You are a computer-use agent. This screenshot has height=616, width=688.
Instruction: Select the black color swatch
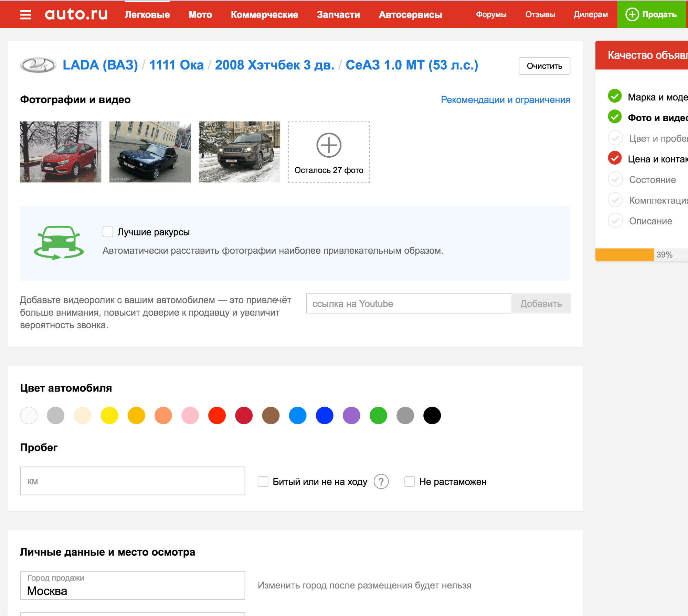[432, 415]
